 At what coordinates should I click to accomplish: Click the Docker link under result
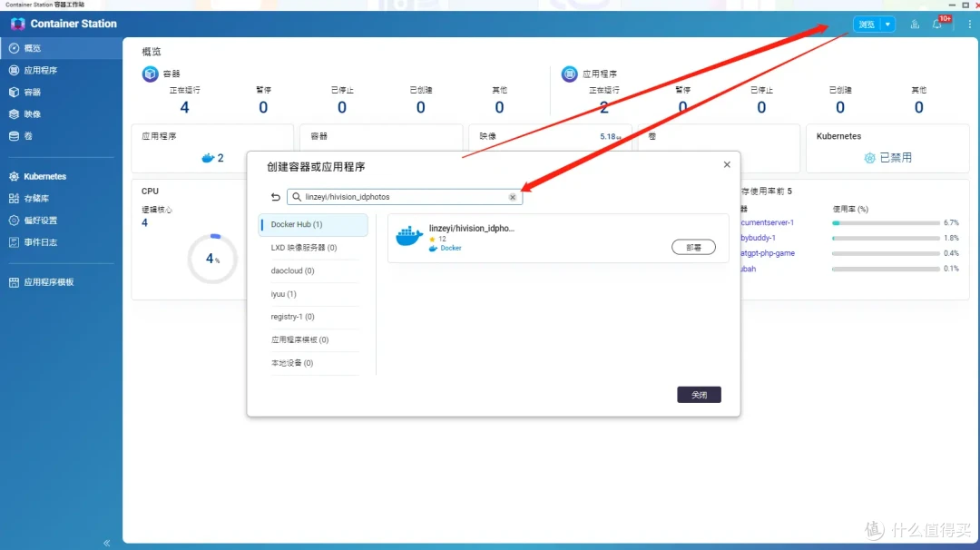(451, 248)
